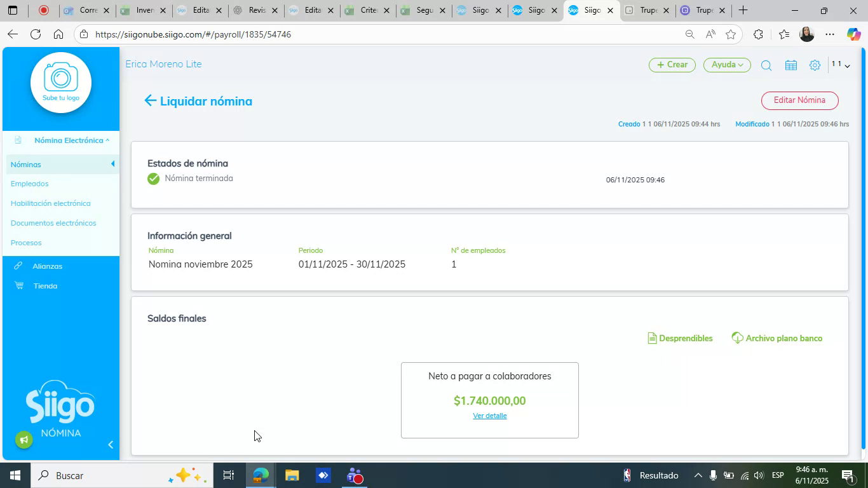
Task: Open the settings gear in Siigo header
Action: (815, 65)
